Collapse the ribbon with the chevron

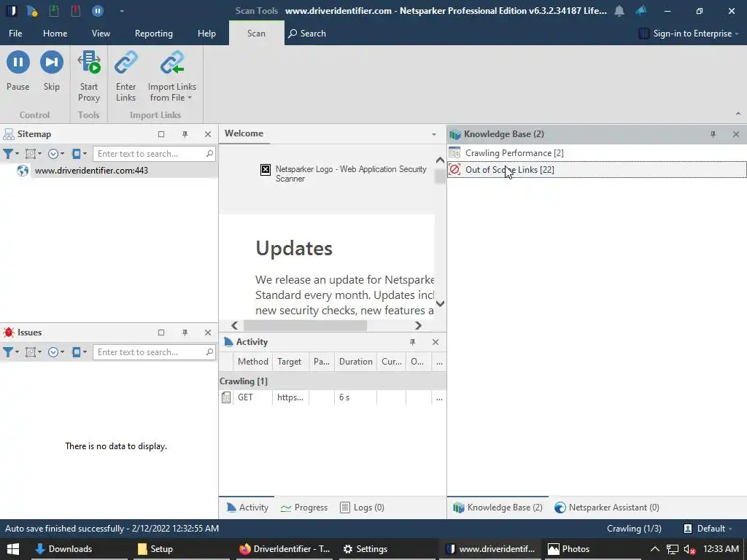pos(738,113)
